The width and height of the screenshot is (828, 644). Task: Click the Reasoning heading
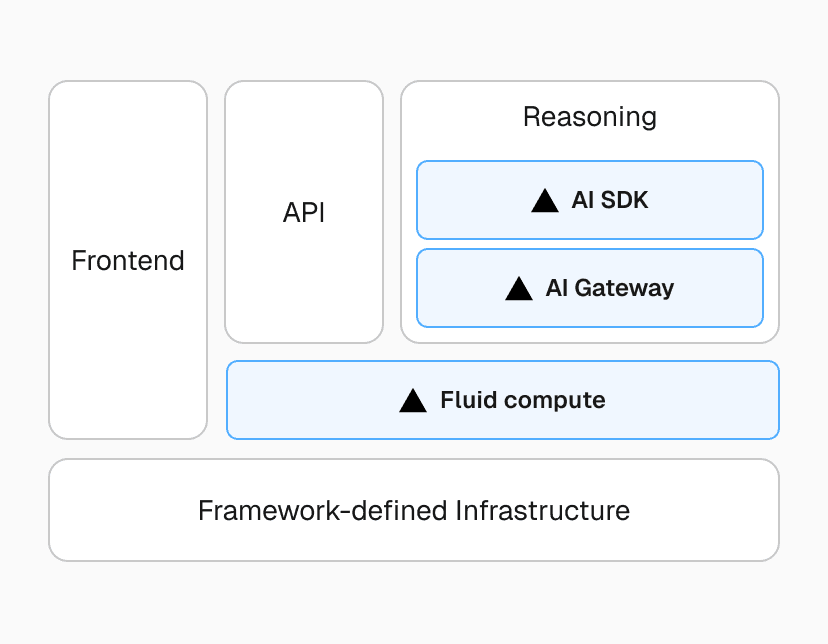coord(590,117)
